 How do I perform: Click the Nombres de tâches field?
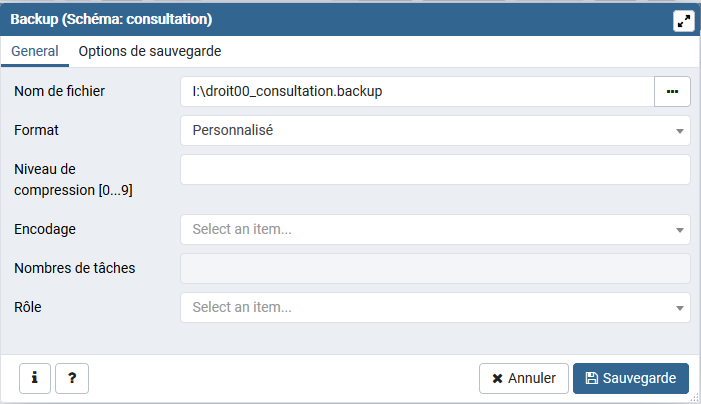(435, 268)
